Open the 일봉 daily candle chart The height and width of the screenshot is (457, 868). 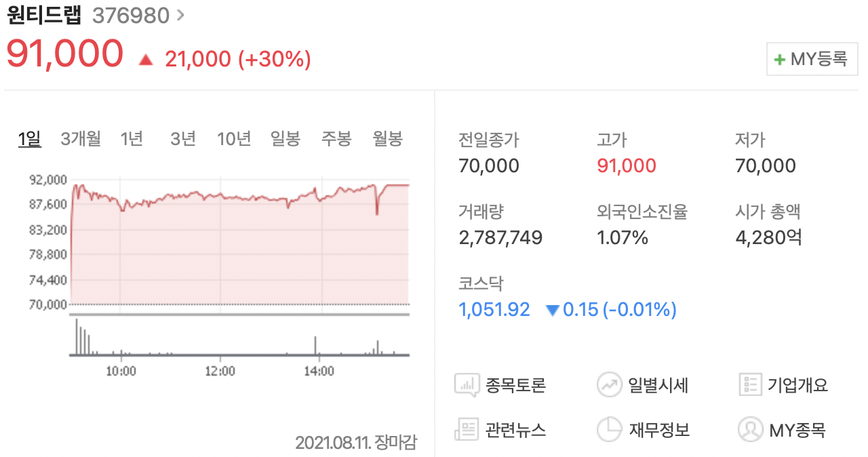285,138
